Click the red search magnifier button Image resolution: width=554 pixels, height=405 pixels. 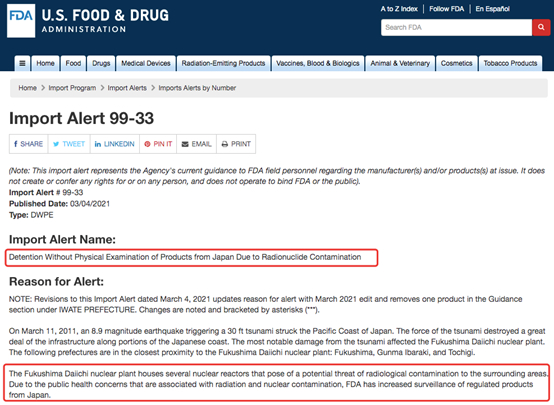point(541,27)
